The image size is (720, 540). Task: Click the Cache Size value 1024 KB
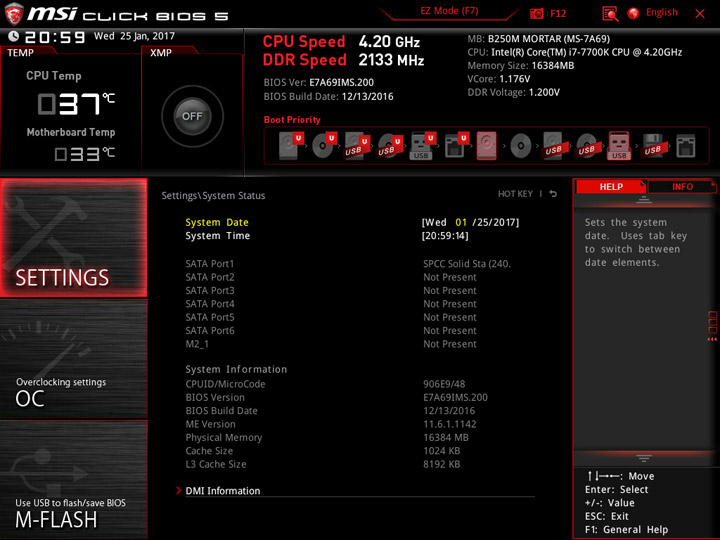pyautogui.click(x=442, y=451)
